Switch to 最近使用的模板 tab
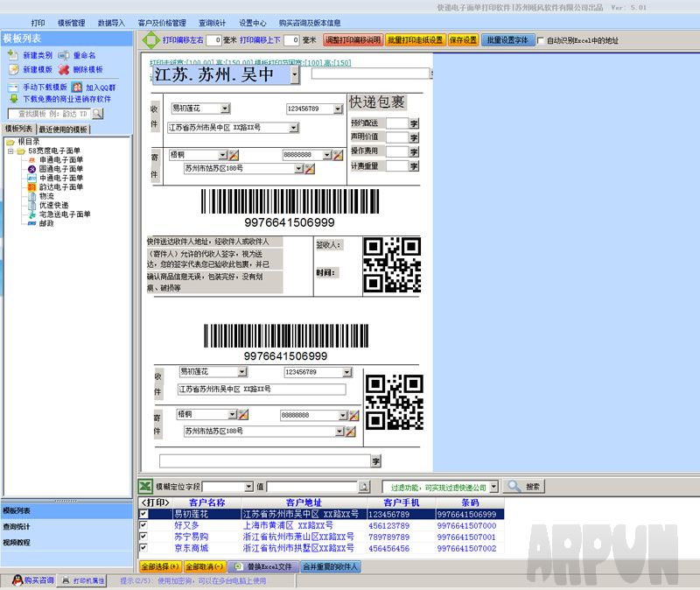 (x=63, y=130)
